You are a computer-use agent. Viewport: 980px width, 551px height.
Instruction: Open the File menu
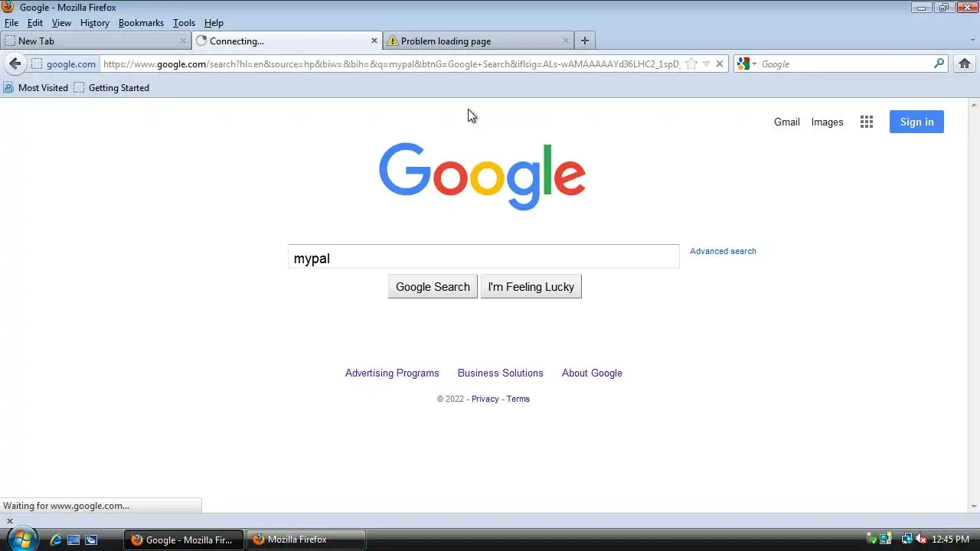tap(11, 23)
